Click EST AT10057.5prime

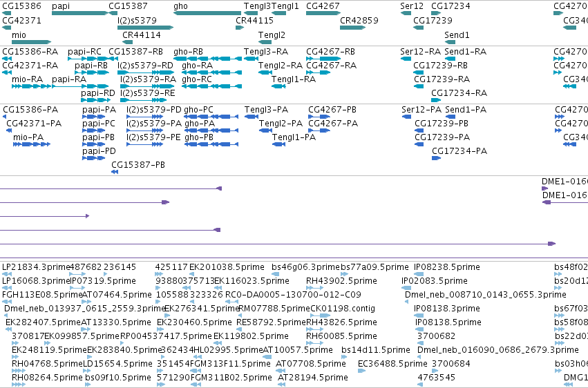tap(267, 358)
